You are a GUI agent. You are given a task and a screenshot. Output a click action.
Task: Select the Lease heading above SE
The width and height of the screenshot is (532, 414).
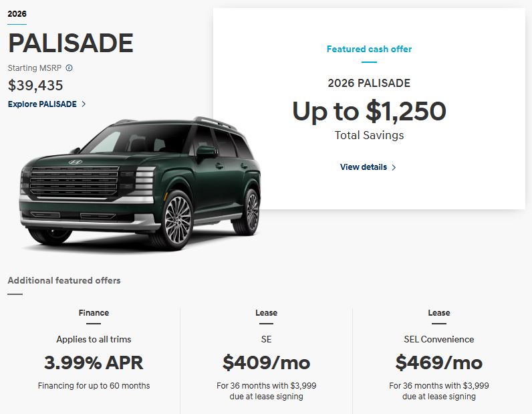click(x=266, y=313)
